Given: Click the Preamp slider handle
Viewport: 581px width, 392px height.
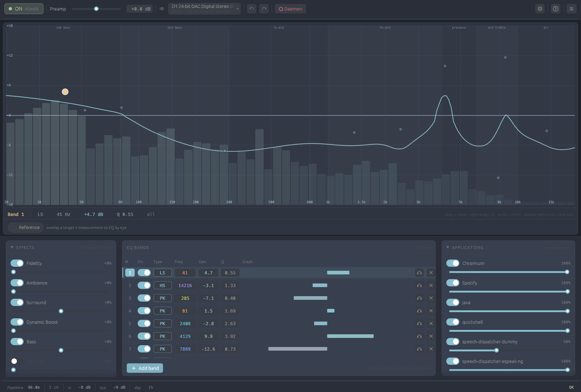Looking at the screenshot, I should point(96,9).
